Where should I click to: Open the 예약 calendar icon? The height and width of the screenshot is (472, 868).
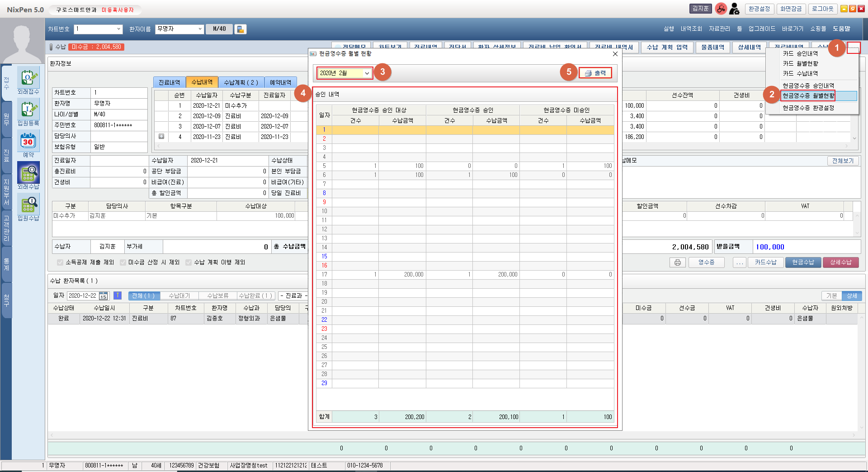tap(28, 141)
